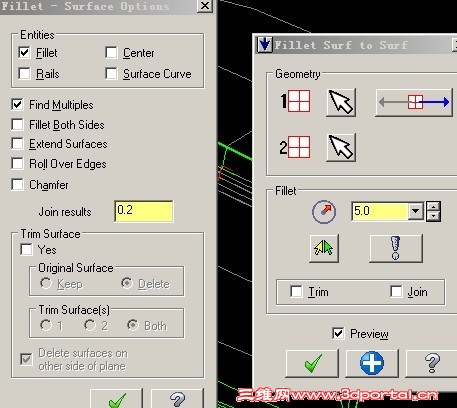This screenshot has width=457, height=408.
Task: Click the flip normal direction arrow button
Action: click(x=414, y=102)
